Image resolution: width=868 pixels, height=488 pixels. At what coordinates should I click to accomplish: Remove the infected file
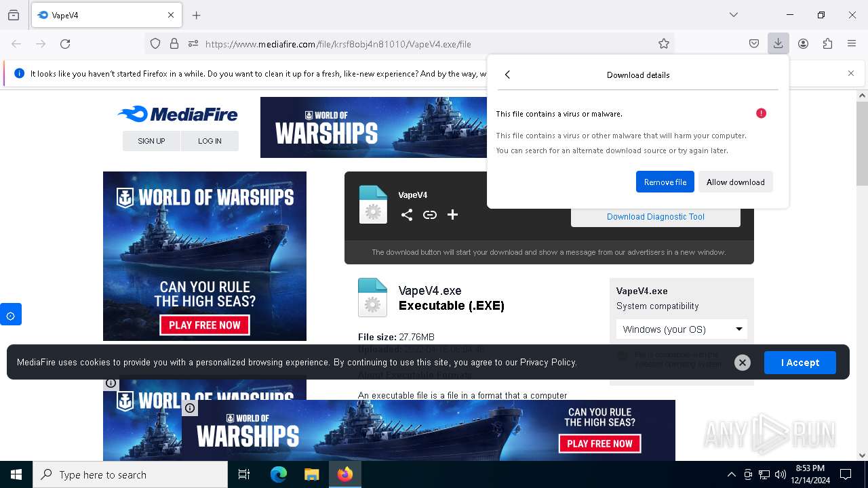[665, 182]
